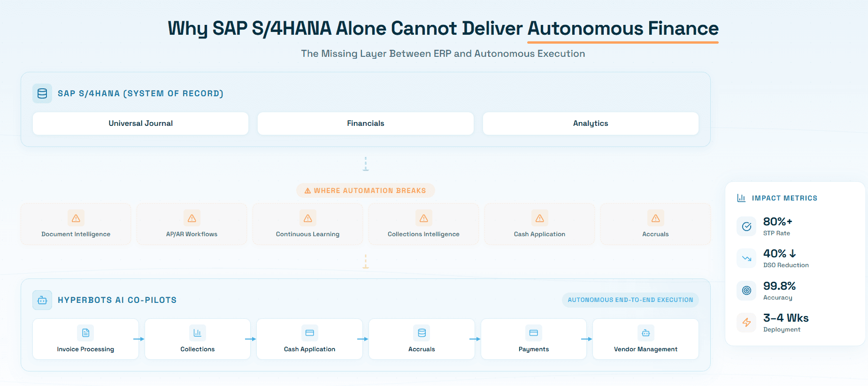Click the Deployment label
The height and width of the screenshot is (386, 868).
point(782,330)
